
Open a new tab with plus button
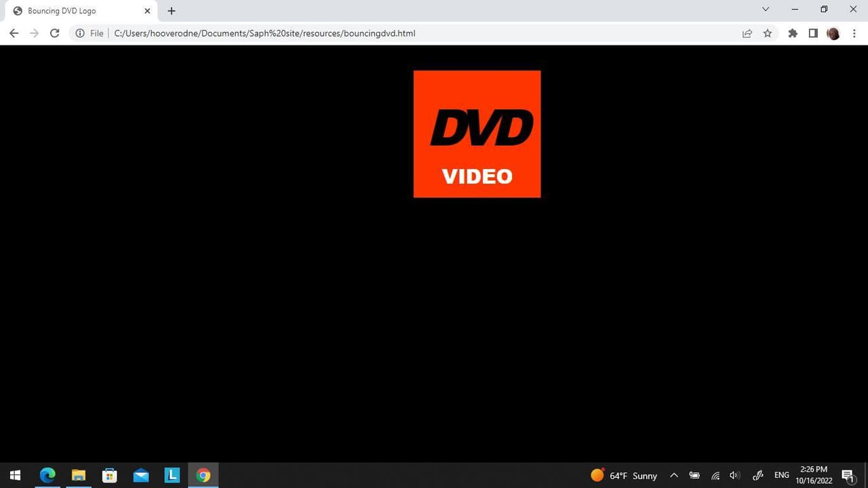pos(172,11)
